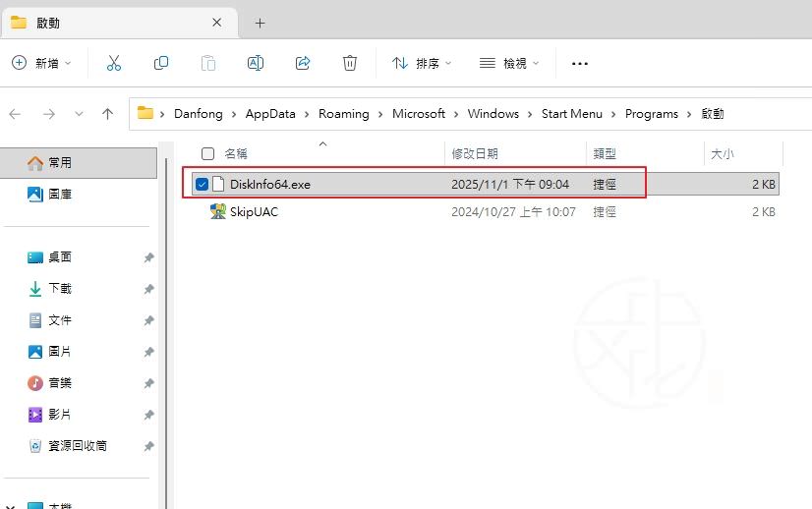Click 啟動 at end of address path

713,114
